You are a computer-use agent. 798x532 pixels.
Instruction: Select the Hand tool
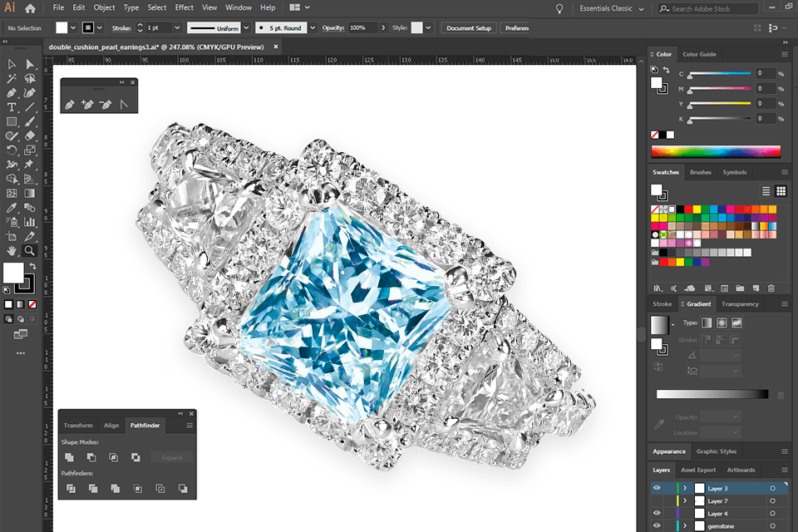coord(11,251)
